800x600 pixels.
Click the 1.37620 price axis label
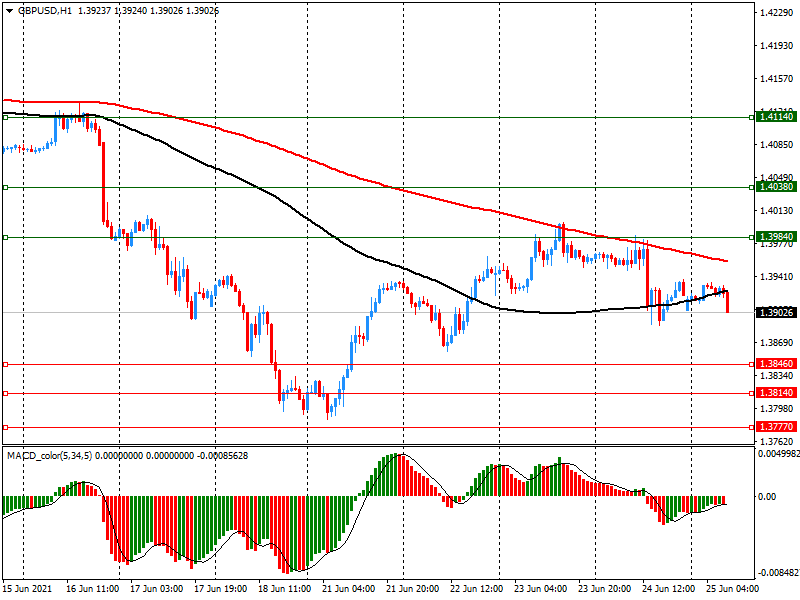click(x=777, y=441)
